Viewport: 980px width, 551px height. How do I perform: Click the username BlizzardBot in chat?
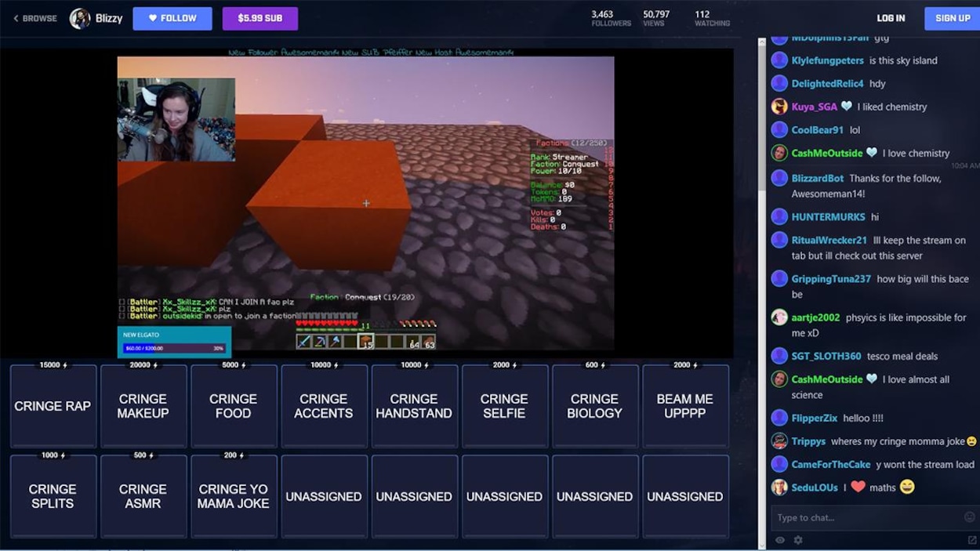pyautogui.click(x=818, y=178)
